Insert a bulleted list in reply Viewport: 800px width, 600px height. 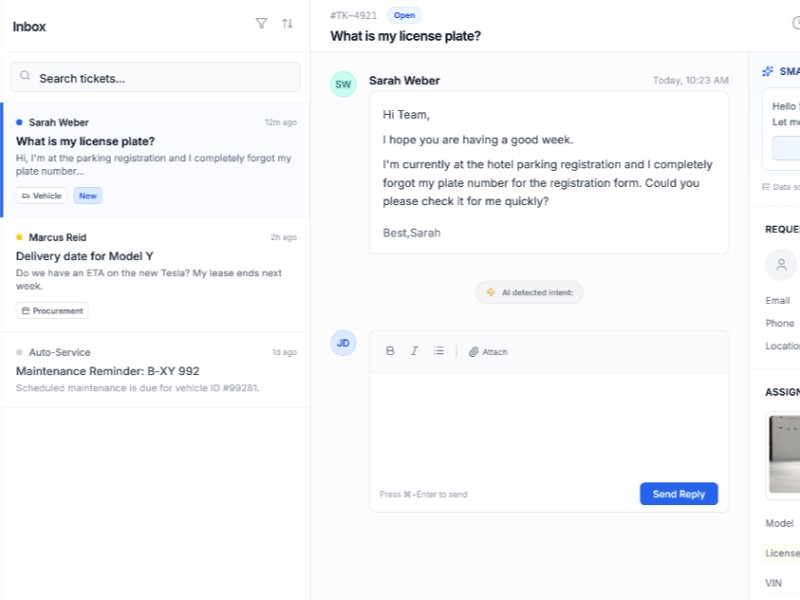pyautogui.click(x=439, y=351)
